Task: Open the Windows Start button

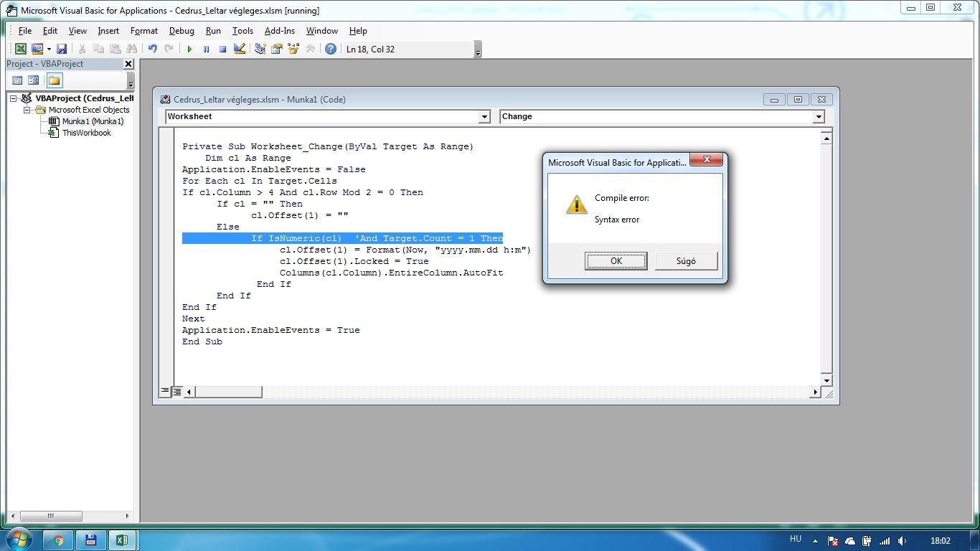Action: tap(19, 540)
